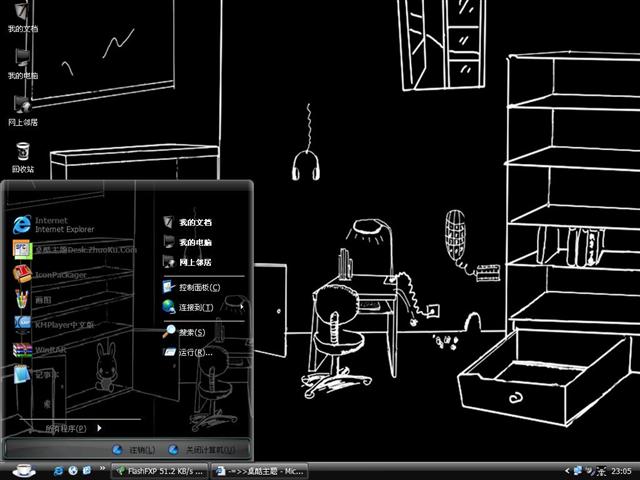Open 搜索(S) search
Viewport: 640px width, 480px height.
(x=184, y=332)
